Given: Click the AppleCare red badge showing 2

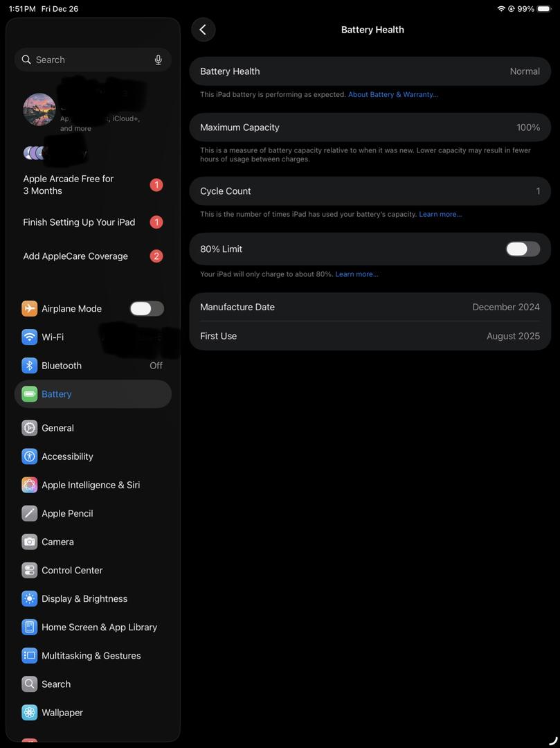Looking at the screenshot, I should (x=156, y=256).
